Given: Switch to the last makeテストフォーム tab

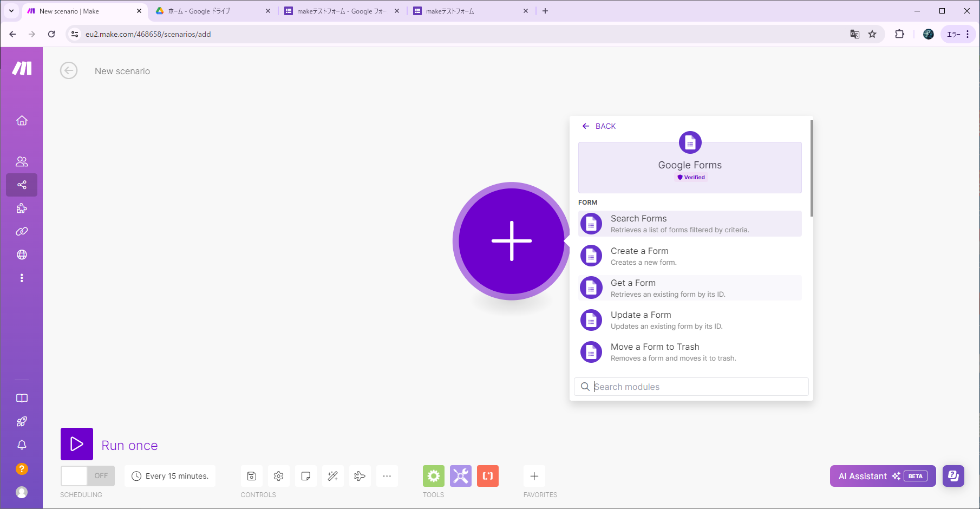Looking at the screenshot, I should pos(470,11).
